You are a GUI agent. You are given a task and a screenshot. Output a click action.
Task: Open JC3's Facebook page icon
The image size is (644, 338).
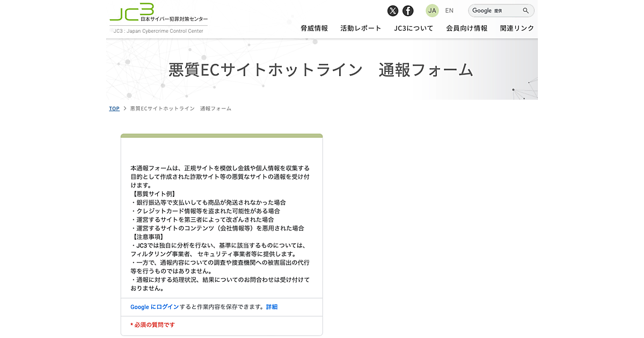coord(408,11)
